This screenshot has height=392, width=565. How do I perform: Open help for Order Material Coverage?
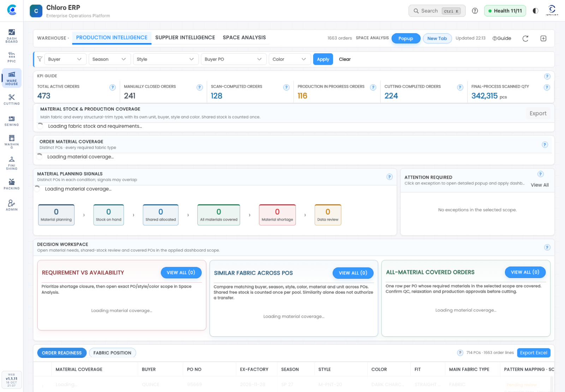[x=545, y=145]
